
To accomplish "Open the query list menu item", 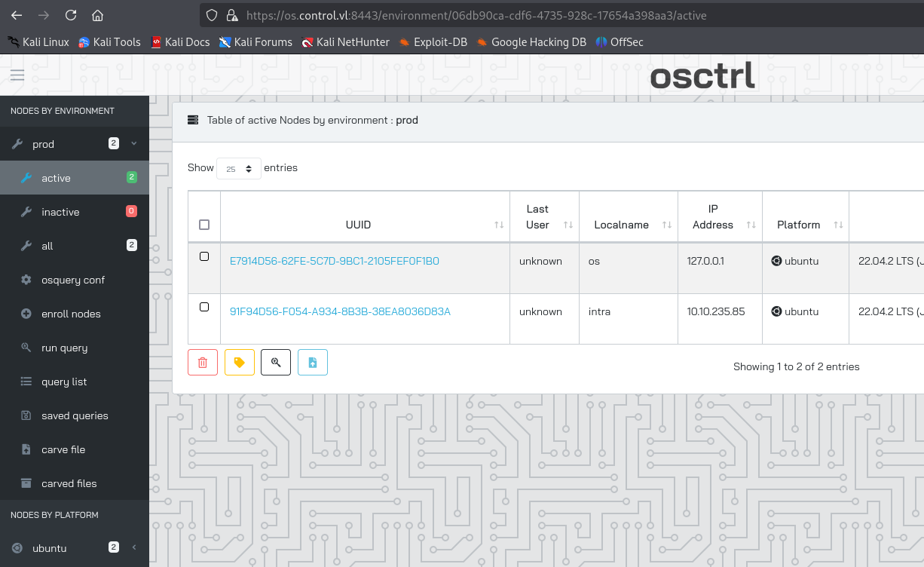I will coord(75,382).
